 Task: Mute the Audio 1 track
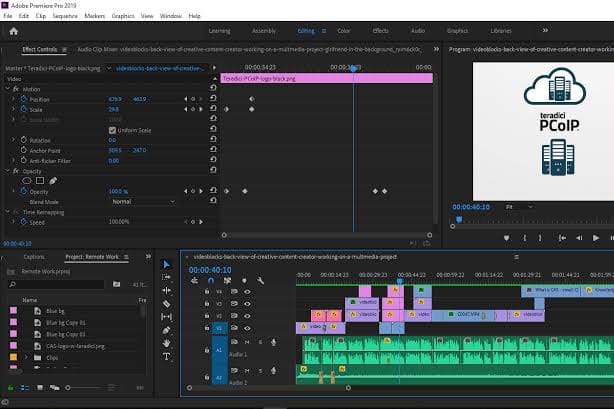click(246, 341)
